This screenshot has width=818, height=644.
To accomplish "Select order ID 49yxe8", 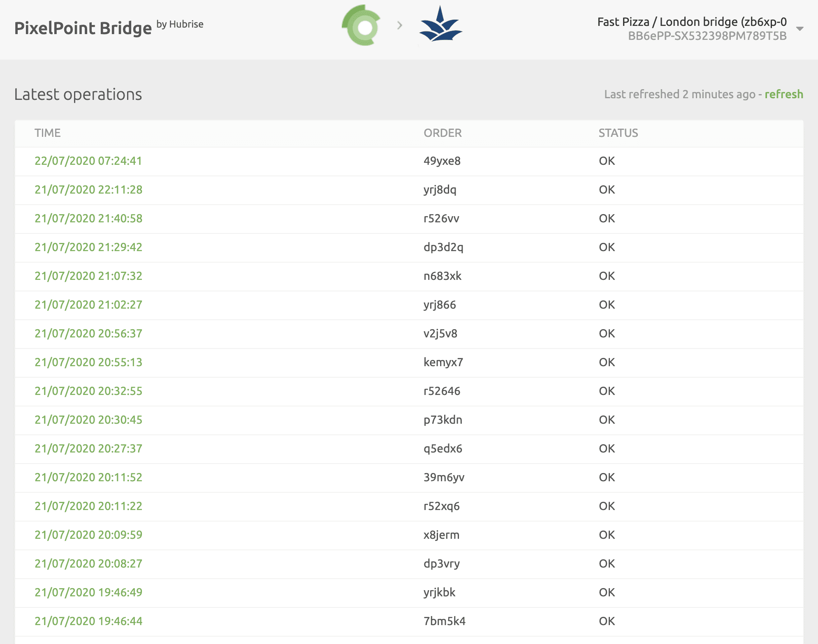I will tap(442, 161).
